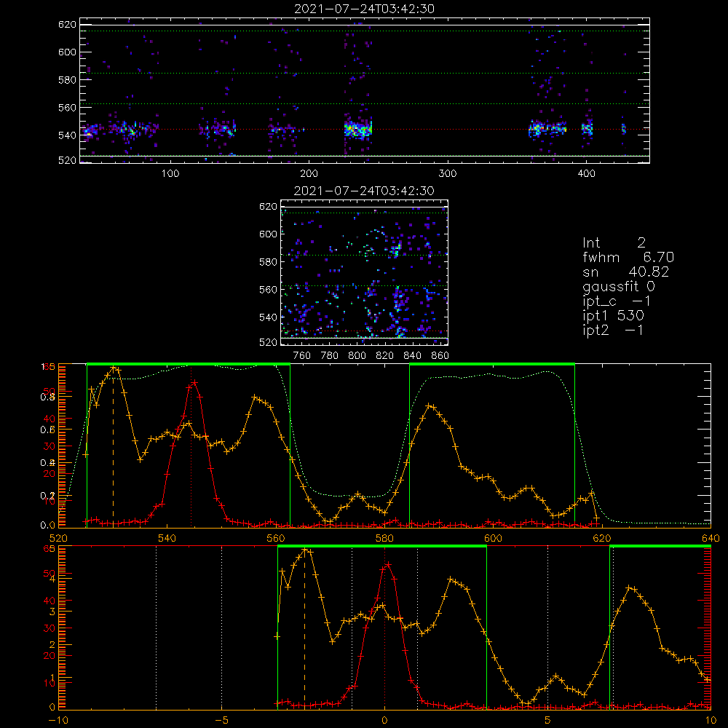Click x-axis label 860 of middle plot
Viewport: 728px width, 728px height.
(440, 356)
